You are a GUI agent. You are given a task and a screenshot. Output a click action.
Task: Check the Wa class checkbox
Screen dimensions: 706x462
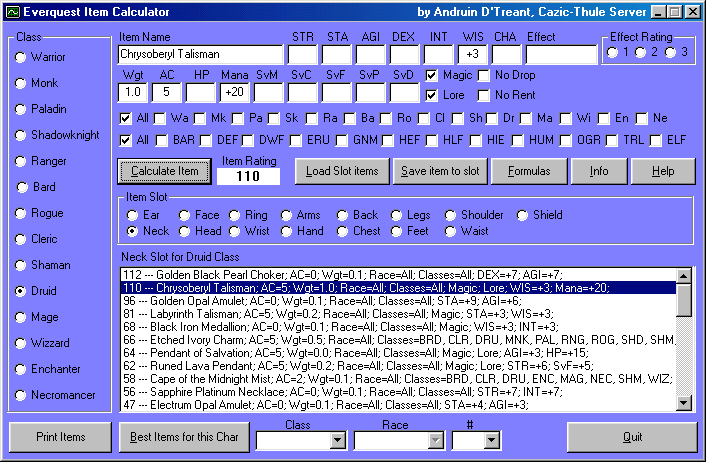point(159,119)
